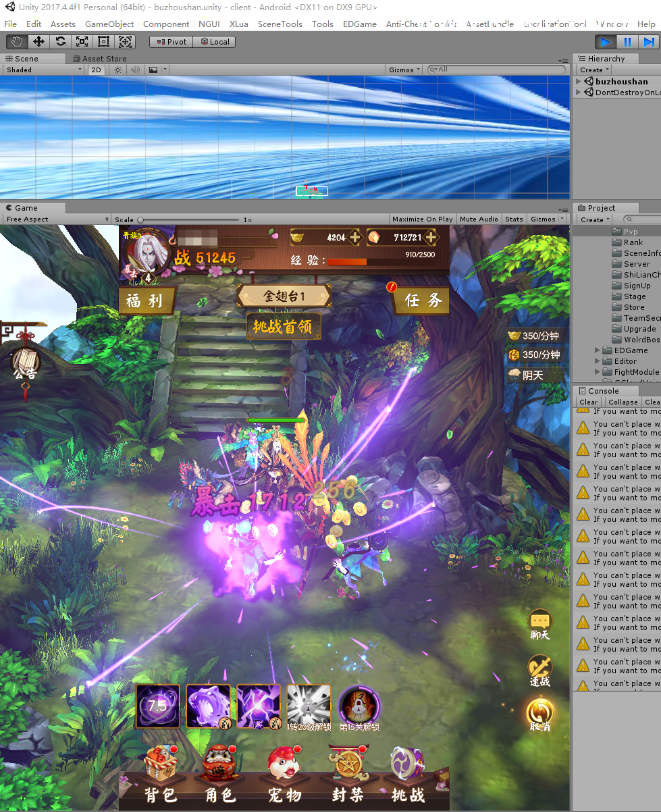The height and width of the screenshot is (812, 661).
Task: Open Free Aspect resolution dropdown
Action: point(57,219)
